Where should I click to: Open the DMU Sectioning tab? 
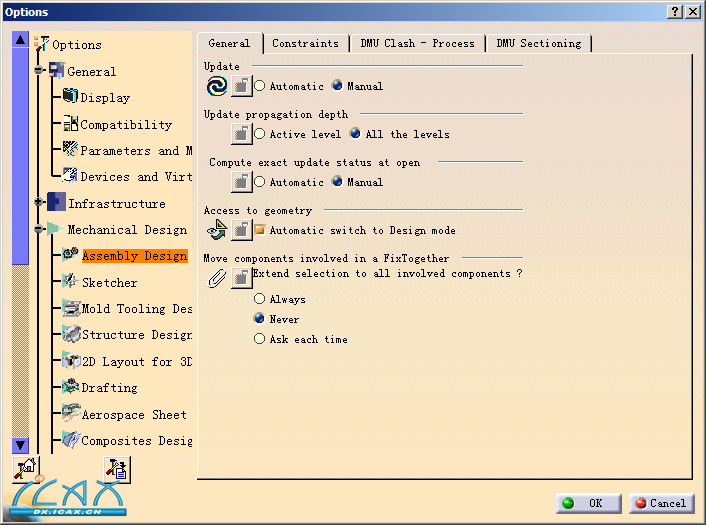539,43
